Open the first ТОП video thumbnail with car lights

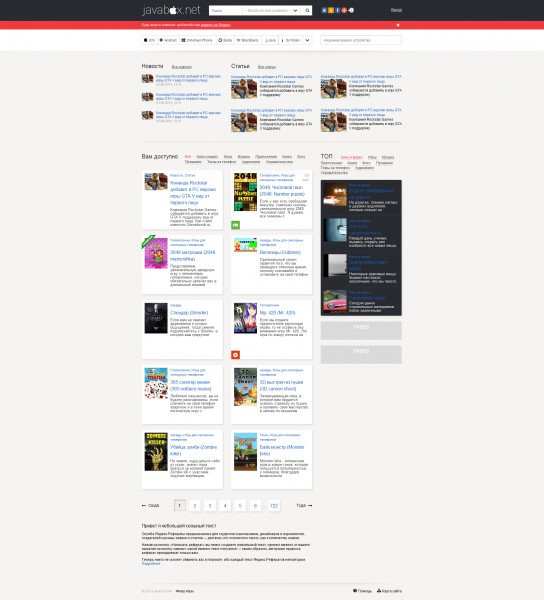click(x=335, y=194)
